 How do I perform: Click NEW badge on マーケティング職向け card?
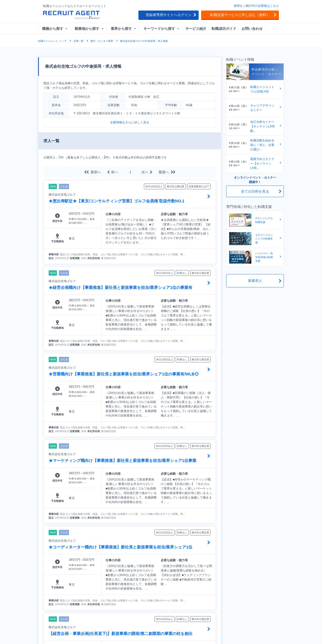coord(53,446)
